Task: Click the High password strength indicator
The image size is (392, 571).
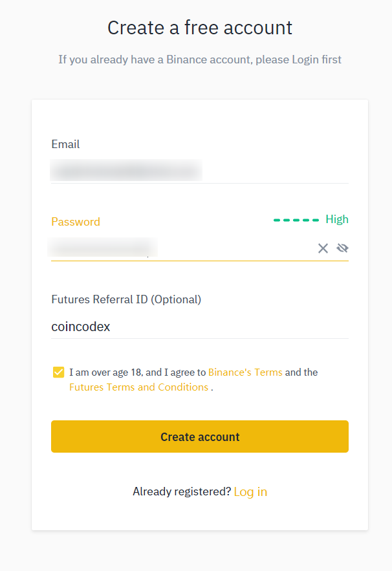Action: (337, 219)
